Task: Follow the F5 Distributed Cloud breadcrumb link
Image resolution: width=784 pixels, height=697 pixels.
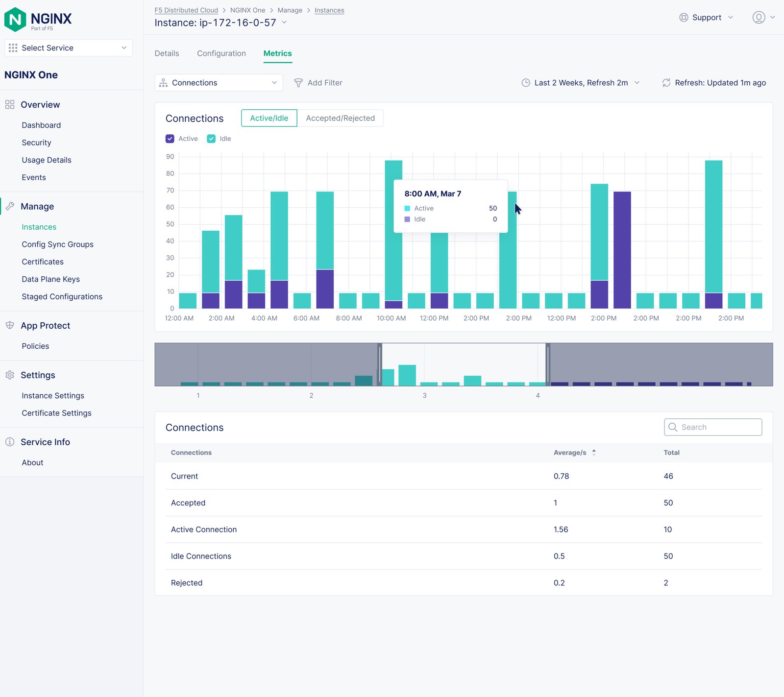Action: 186,10
